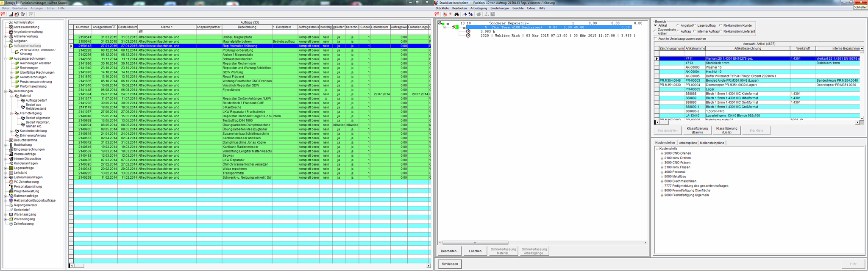Click the binoculars search icon in Stückliste toolbar
This screenshot has height=271, width=868.
(456, 14)
